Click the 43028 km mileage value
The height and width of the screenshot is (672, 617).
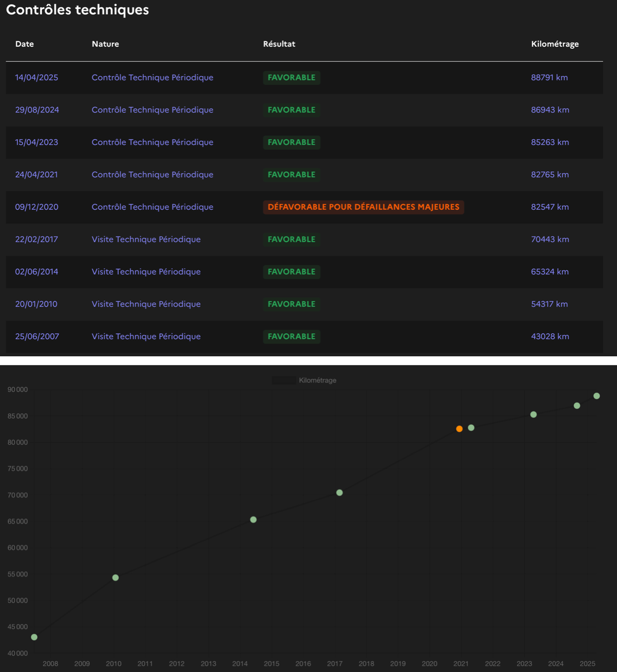[x=550, y=337]
